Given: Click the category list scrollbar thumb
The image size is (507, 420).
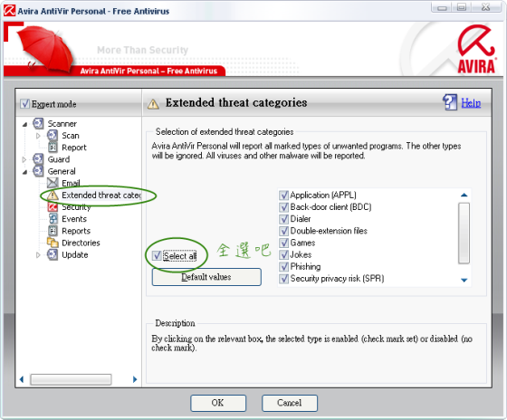Looking at the screenshot, I should pyautogui.click(x=464, y=234).
